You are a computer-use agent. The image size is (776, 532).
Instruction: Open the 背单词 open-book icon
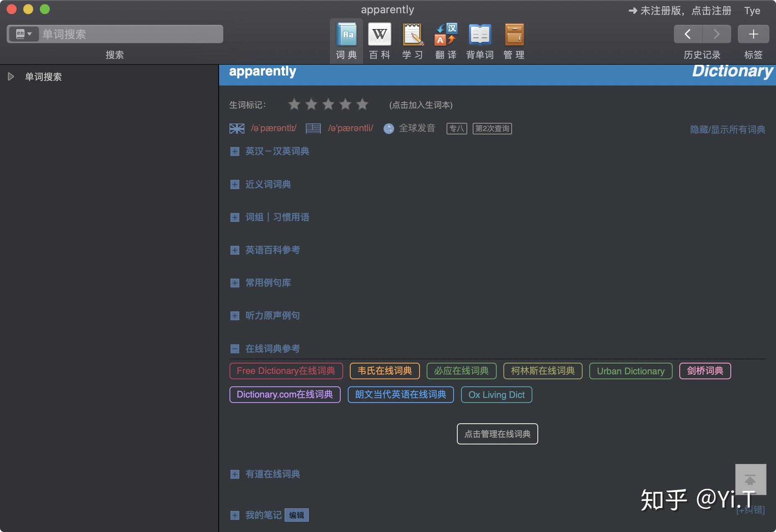point(480,34)
